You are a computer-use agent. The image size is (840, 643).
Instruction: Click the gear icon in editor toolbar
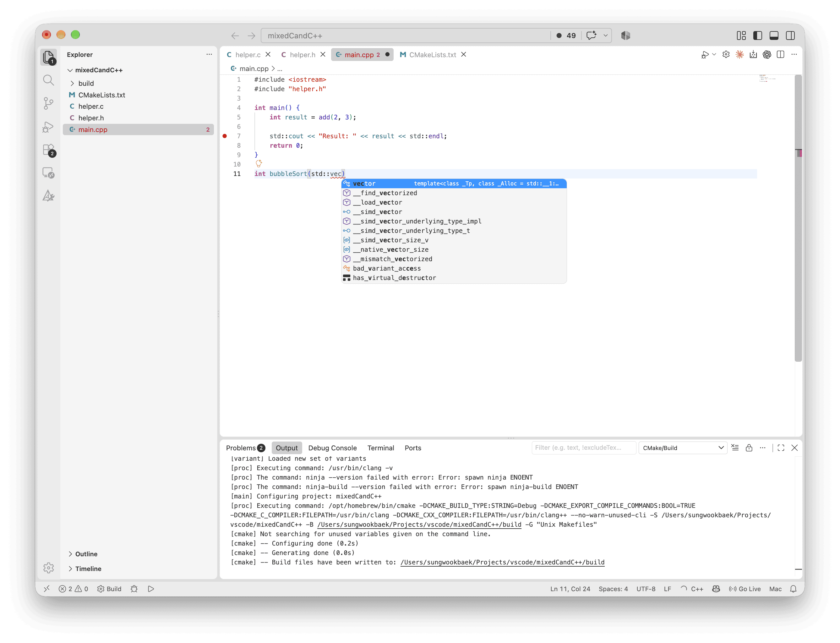[726, 54]
